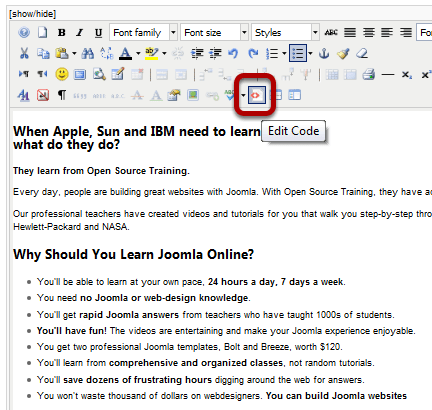
Task: Expand highlight color picker arrow
Action: click(x=164, y=53)
